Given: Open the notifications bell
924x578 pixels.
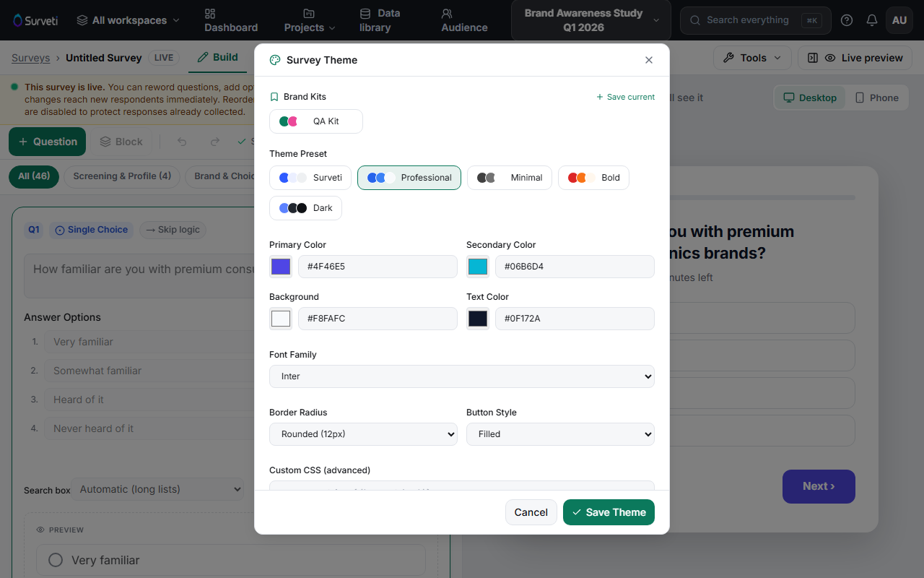Looking at the screenshot, I should coord(872,20).
